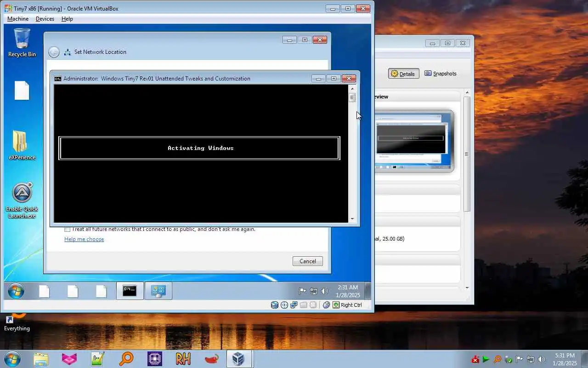The width and height of the screenshot is (588, 368).
Task: Open the purple chip app on host taskbar
Action: pyautogui.click(x=155, y=359)
